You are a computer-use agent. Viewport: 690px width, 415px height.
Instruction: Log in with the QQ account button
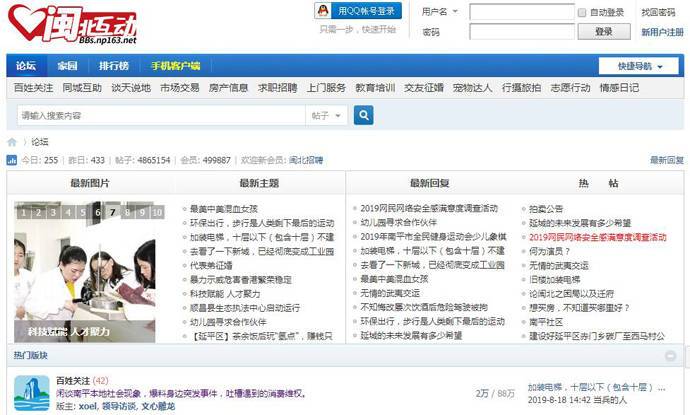(x=357, y=11)
